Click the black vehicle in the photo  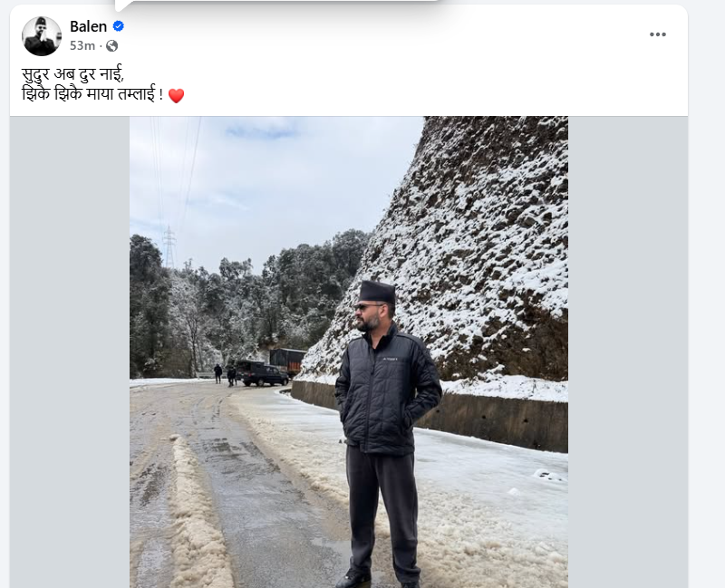pyautogui.click(x=263, y=372)
